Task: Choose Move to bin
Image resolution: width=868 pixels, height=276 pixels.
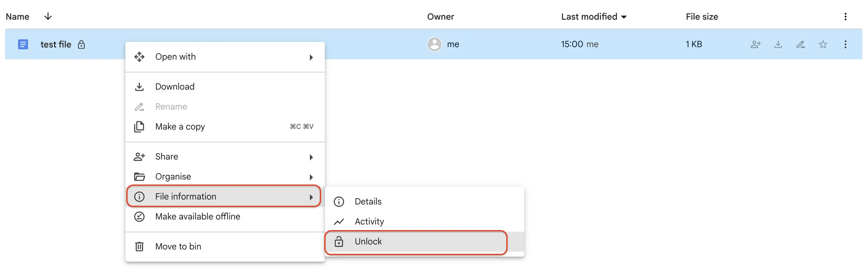Action: (225, 246)
